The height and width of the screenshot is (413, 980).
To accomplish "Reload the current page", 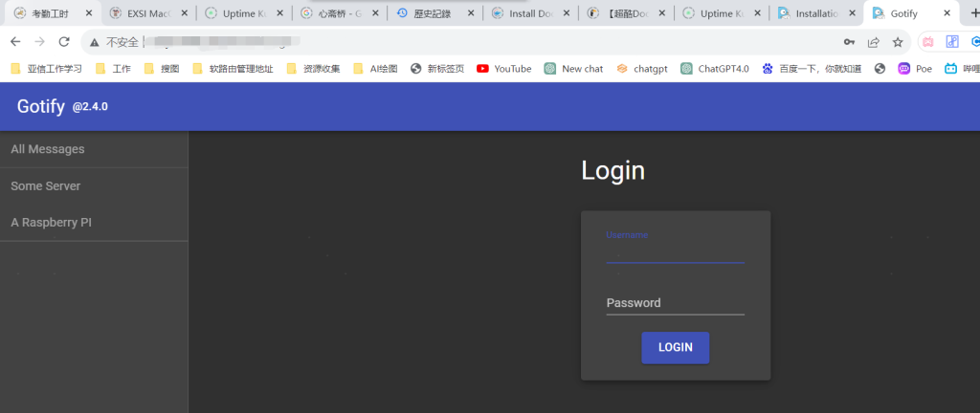I will pos(64,42).
